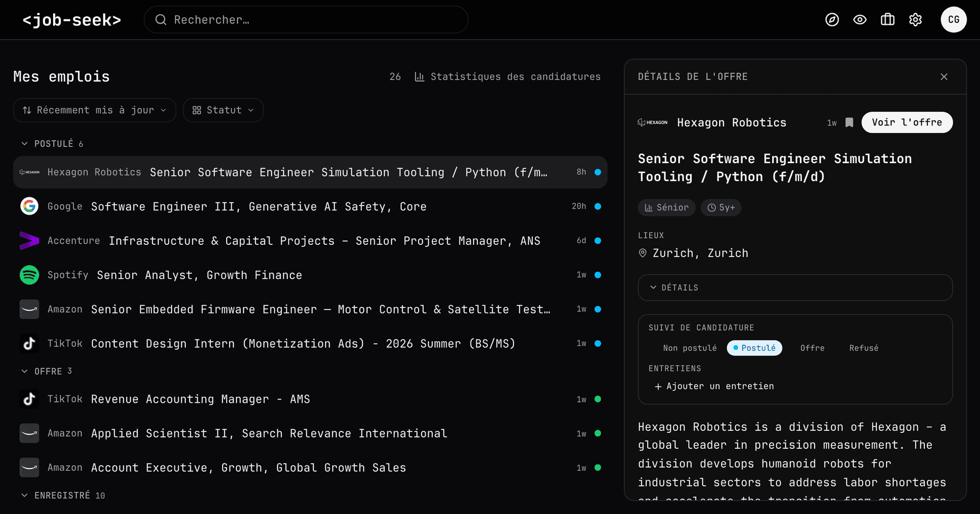980x514 pixels.
Task: Click the '5y+' experience tag
Action: pyautogui.click(x=721, y=208)
